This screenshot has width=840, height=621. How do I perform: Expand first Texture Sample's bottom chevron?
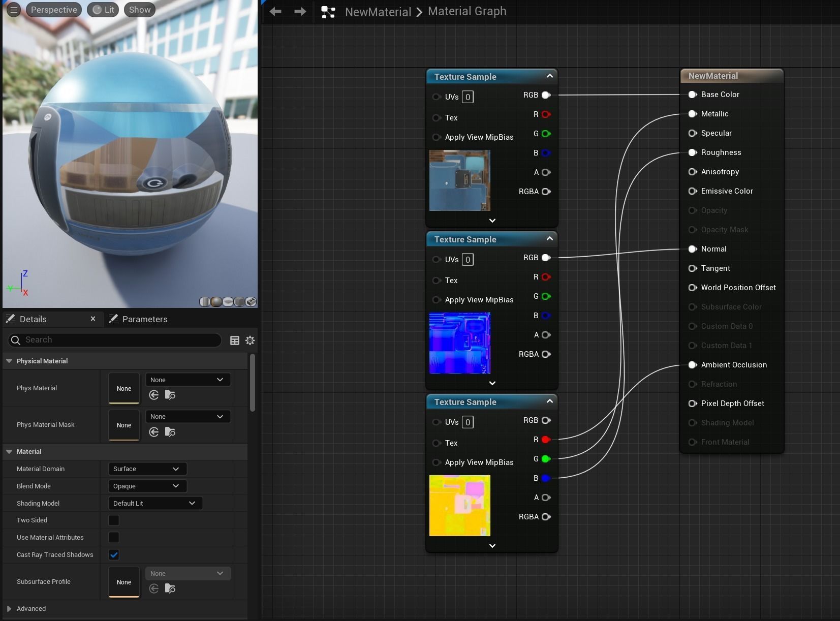click(x=492, y=221)
